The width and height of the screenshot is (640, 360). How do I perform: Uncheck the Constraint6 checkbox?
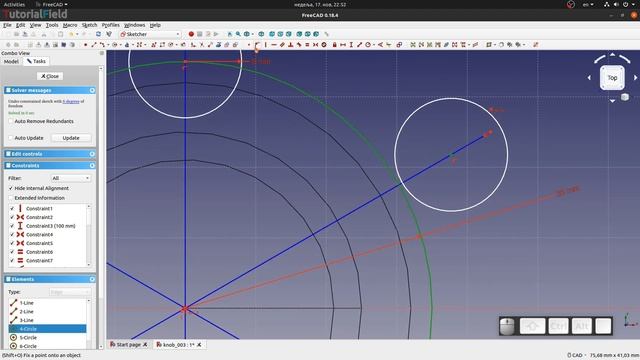coord(12,252)
